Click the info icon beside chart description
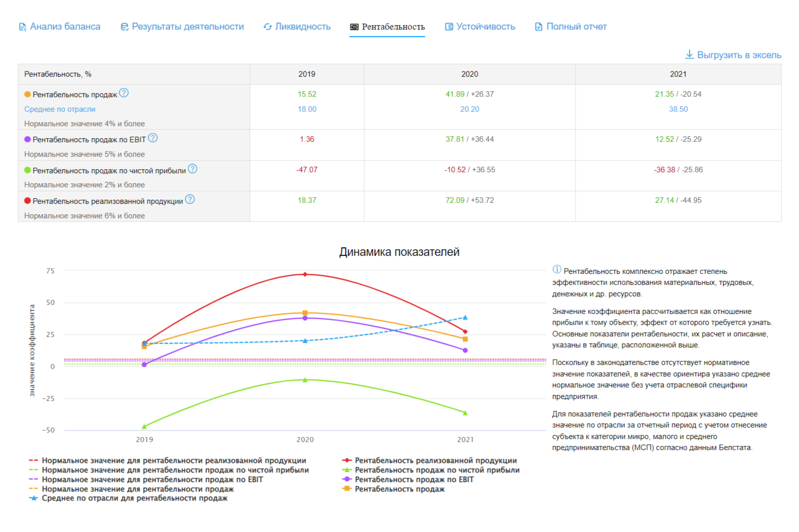 (557, 270)
